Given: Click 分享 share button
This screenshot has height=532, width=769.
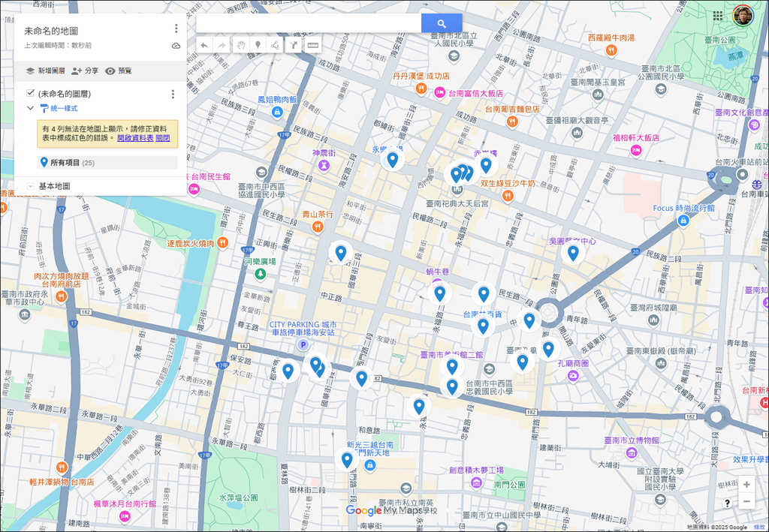Looking at the screenshot, I should [x=85, y=71].
